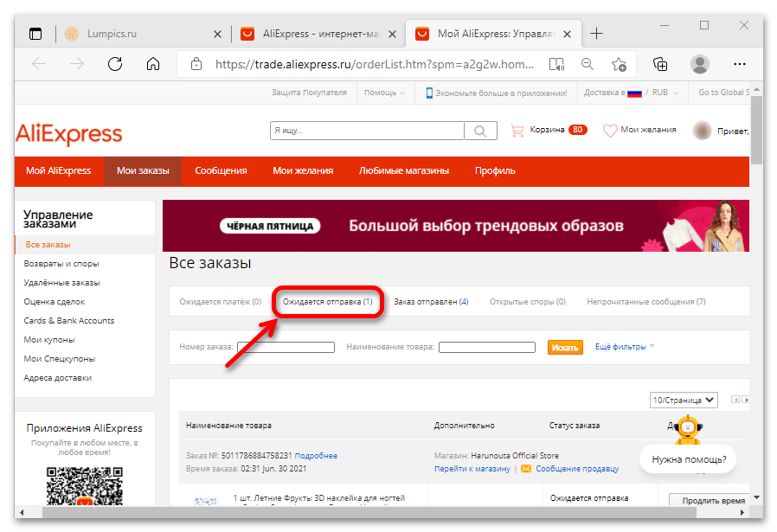Click the browser Back arrow
This screenshot has height=532, width=777.
click(x=39, y=64)
